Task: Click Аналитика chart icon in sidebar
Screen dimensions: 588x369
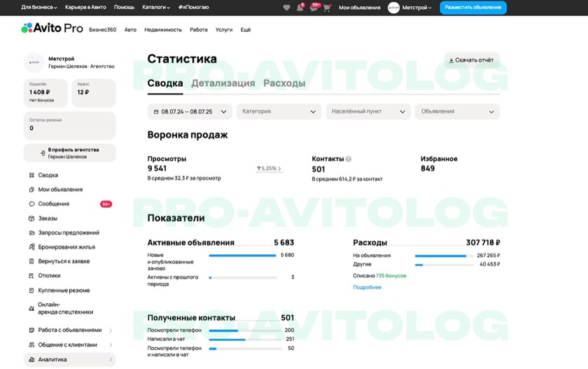Action: point(31,359)
